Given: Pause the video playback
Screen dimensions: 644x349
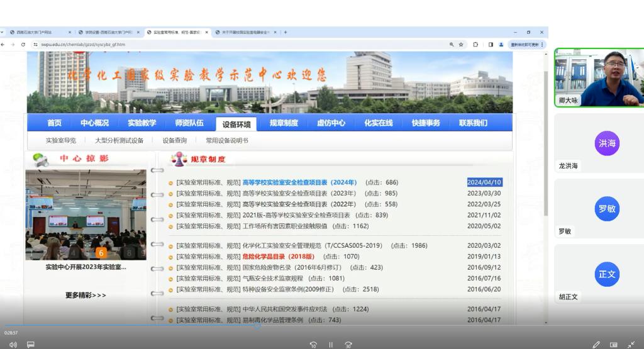Looking at the screenshot, I should tap(331, 345).
